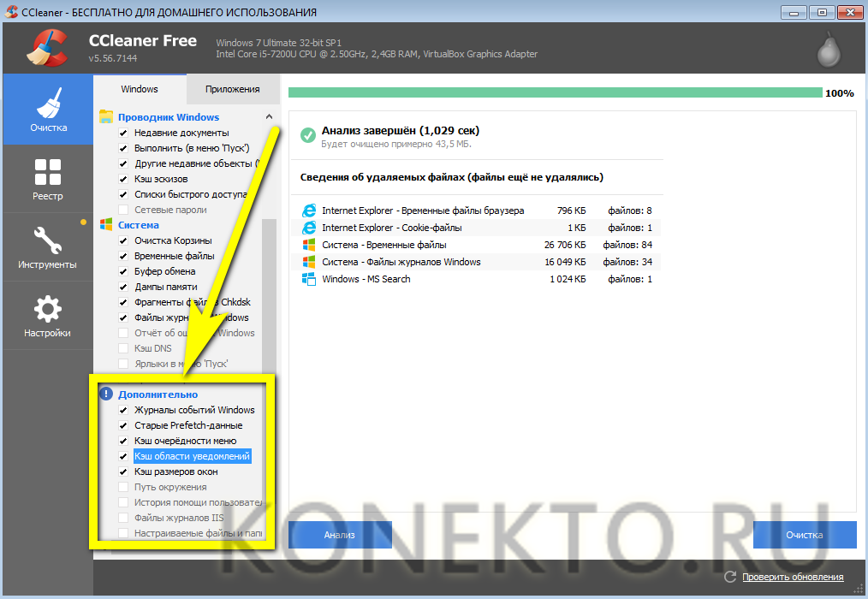The image size is (868, 599).
Task: Select the Система group header
Action: click(138, 225)
